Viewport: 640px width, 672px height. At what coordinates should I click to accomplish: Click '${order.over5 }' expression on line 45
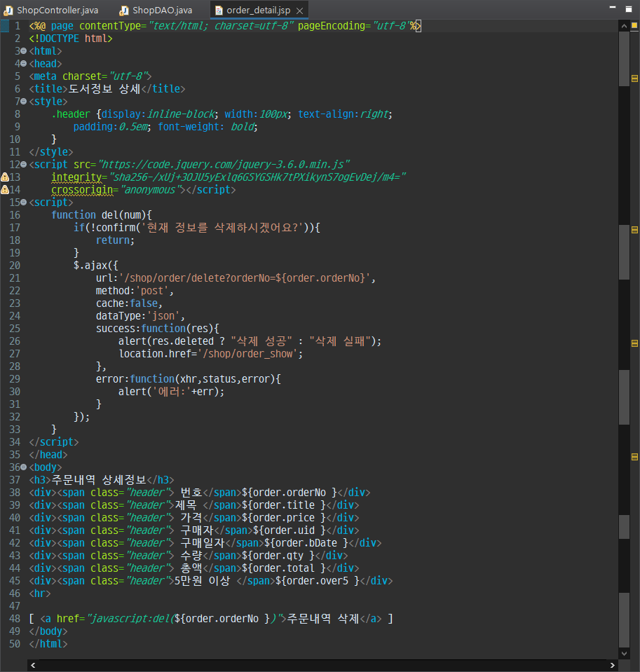(318, 581)
